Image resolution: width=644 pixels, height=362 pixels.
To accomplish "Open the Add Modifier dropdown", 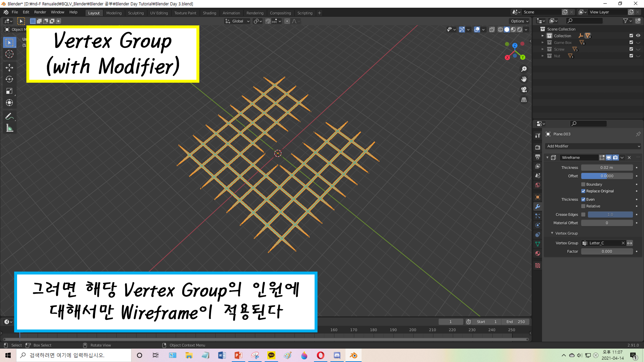I will [x=593, y=146].
